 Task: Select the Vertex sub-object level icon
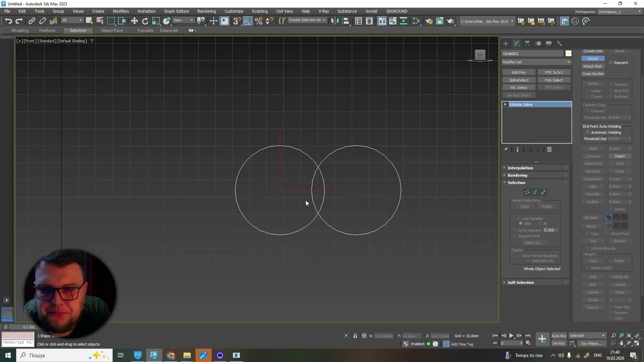(527, 192)
